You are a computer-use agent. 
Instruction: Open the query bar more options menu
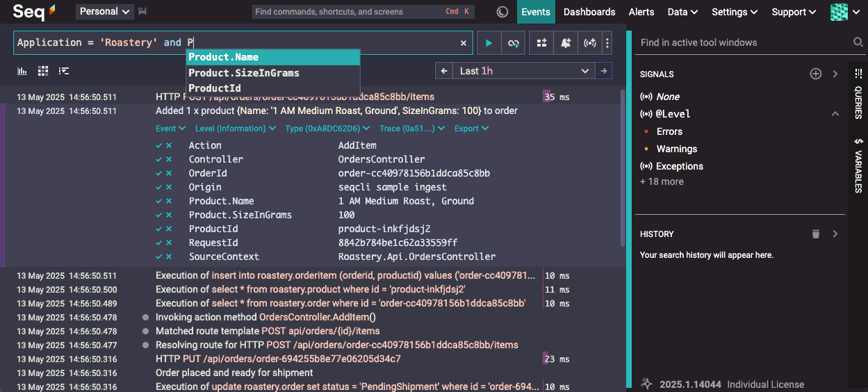coord(607,43)
